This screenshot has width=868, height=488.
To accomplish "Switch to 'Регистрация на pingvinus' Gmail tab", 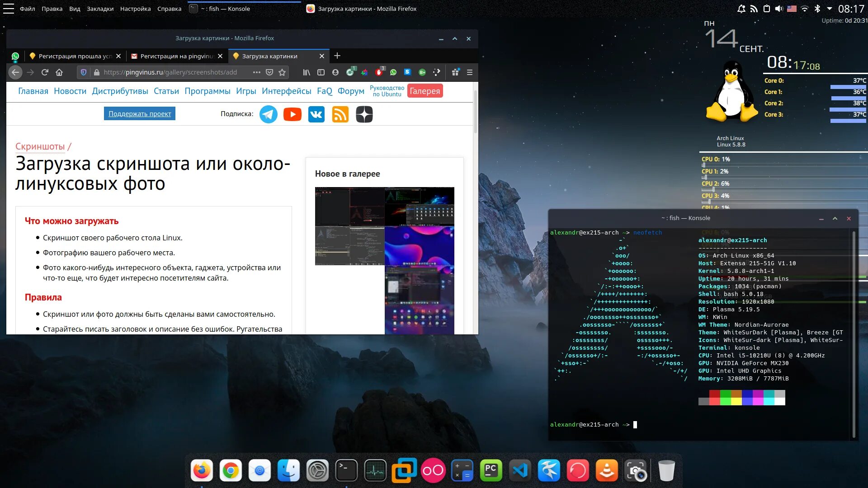I will (176, 56).
